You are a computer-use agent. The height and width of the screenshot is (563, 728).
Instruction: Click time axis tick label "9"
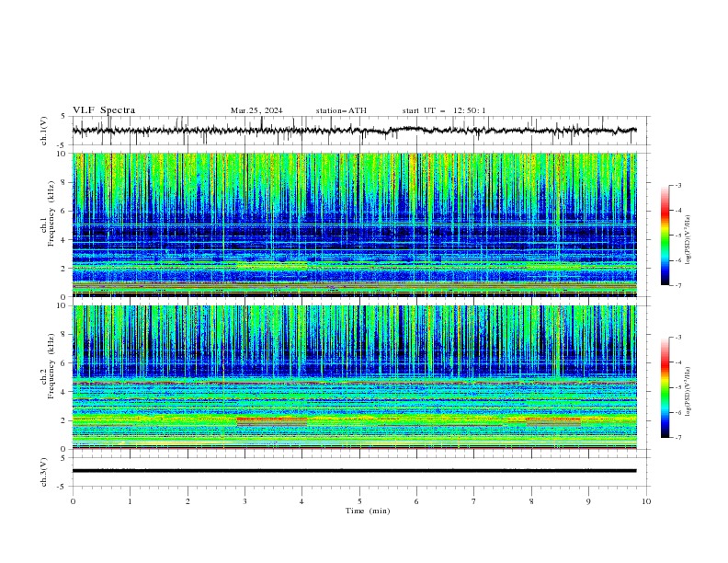coord(588,501)
